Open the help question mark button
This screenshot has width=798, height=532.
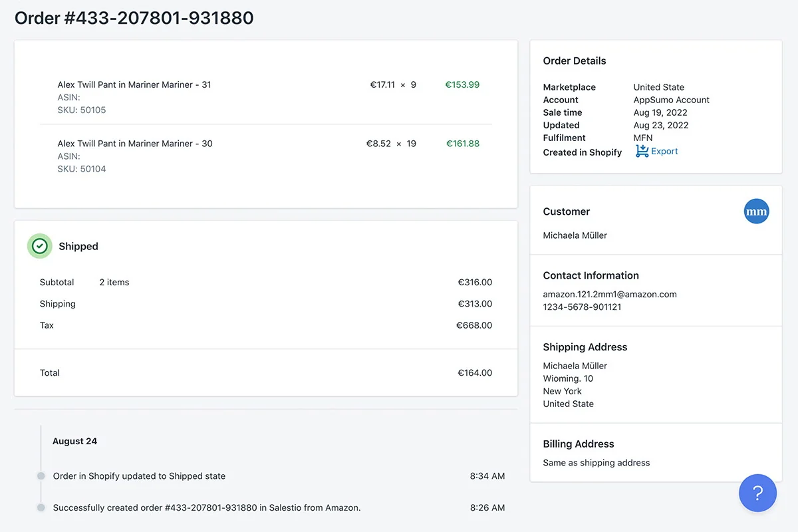[x=757, y=493]
